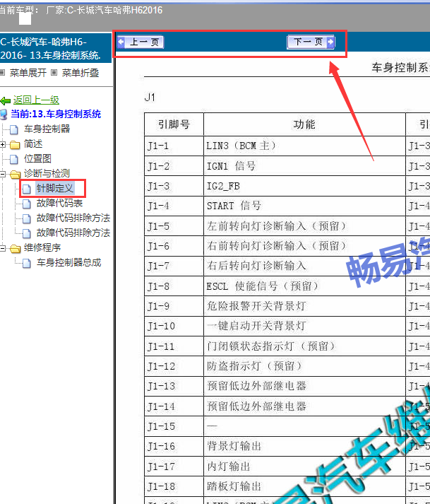Click the J1 table heading text
Viewport: 430px width, 504px height.
(150, 97)
